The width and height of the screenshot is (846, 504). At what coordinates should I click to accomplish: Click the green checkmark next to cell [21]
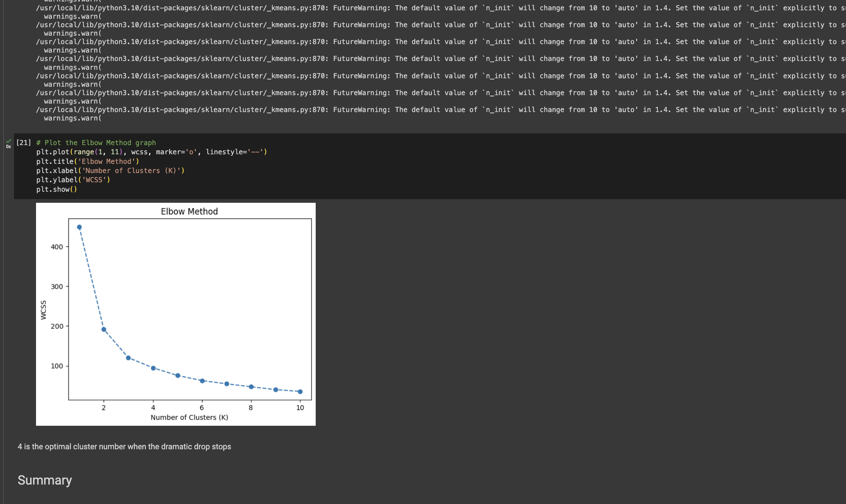click(x=8, y=141)
